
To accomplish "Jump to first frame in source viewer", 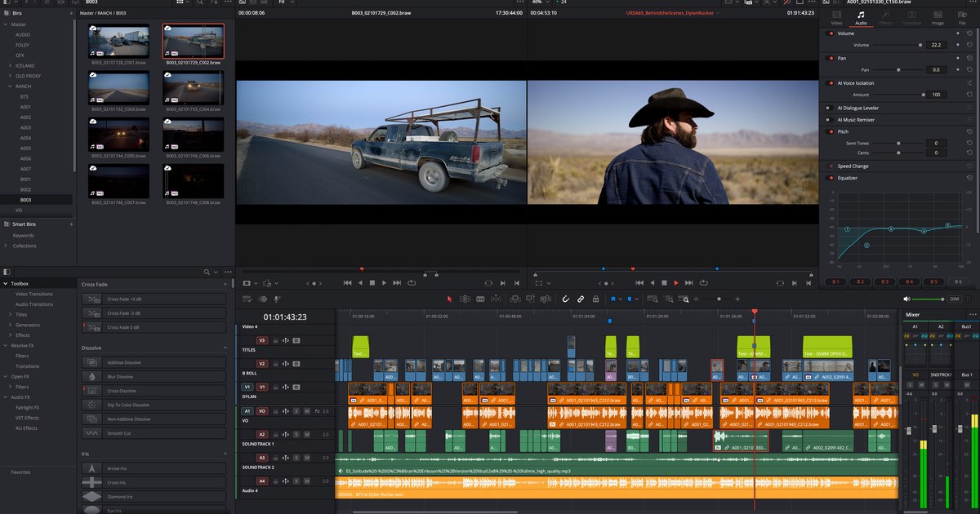I will coord(347,282).
